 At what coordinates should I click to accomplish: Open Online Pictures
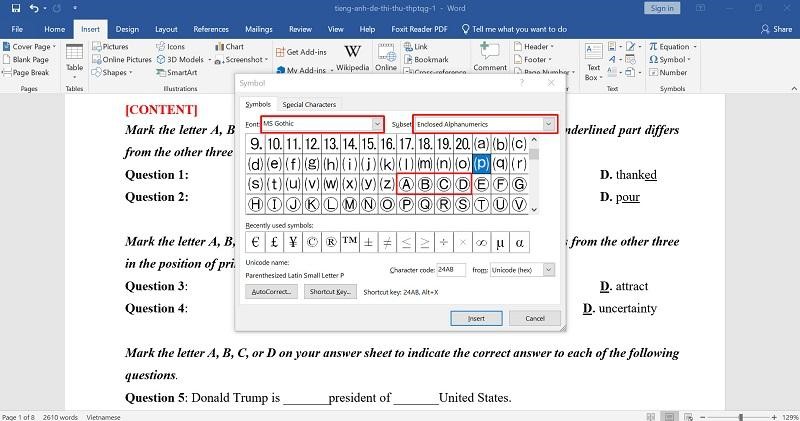[122, 59]
